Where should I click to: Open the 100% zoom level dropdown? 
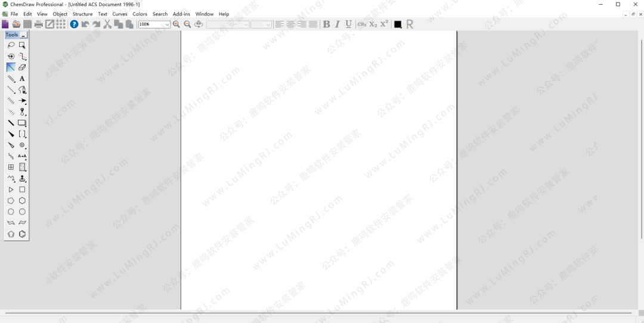click(x=166, y=24)
